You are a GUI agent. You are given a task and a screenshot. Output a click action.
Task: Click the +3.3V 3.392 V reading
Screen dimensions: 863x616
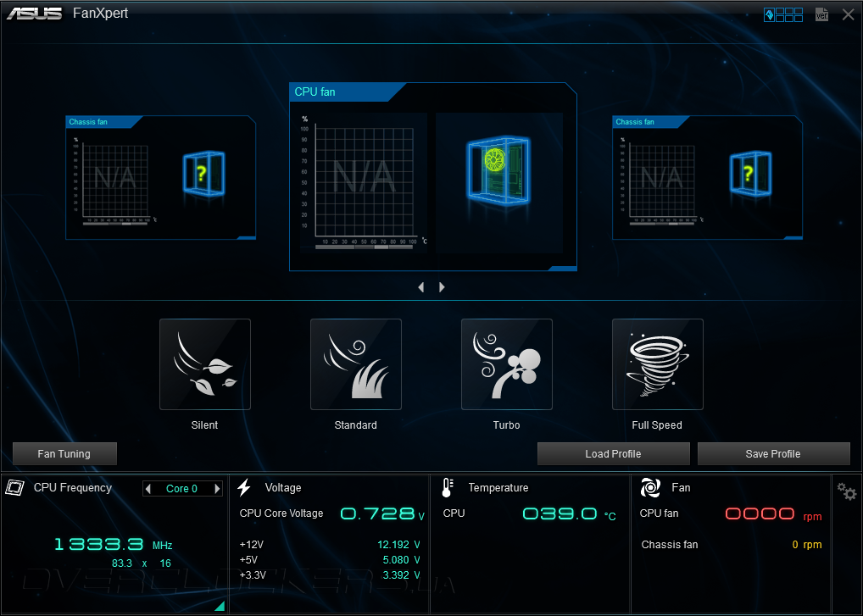(401, 575)
